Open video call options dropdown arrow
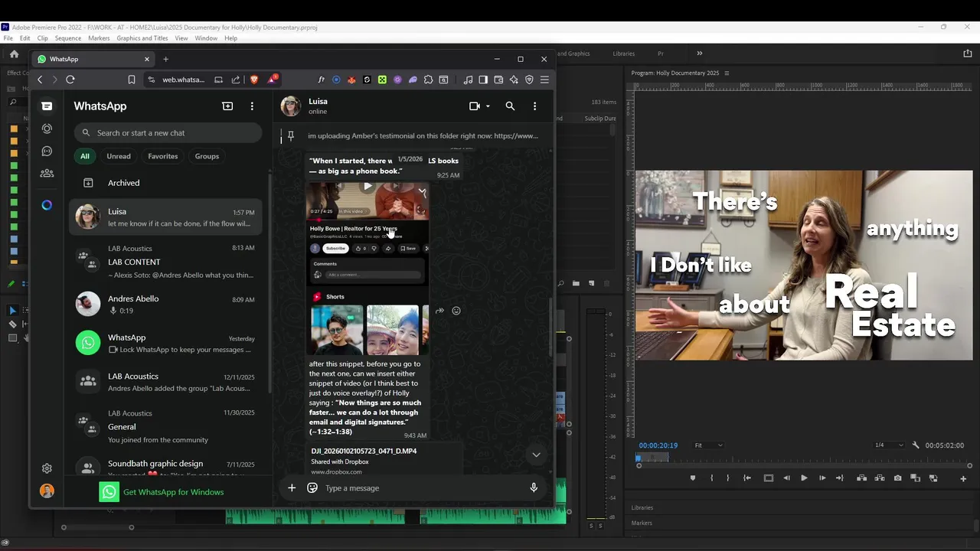 click(x=488, y=106)
